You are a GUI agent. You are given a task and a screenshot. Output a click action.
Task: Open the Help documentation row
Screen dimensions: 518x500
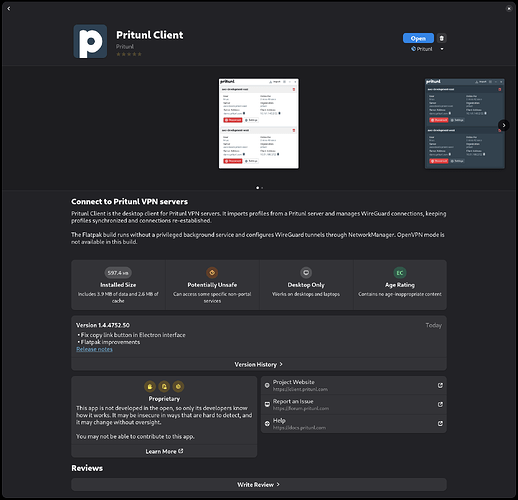(354, 424)
